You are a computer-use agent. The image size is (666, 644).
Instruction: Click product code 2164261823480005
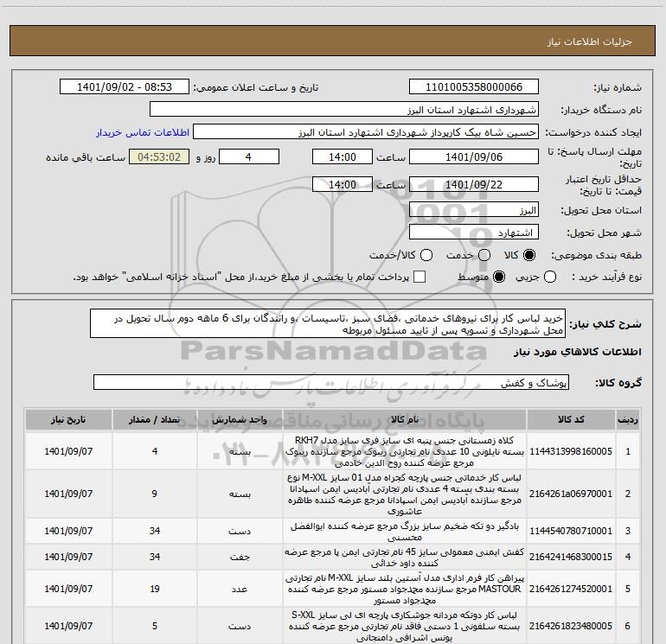(571, 626)
